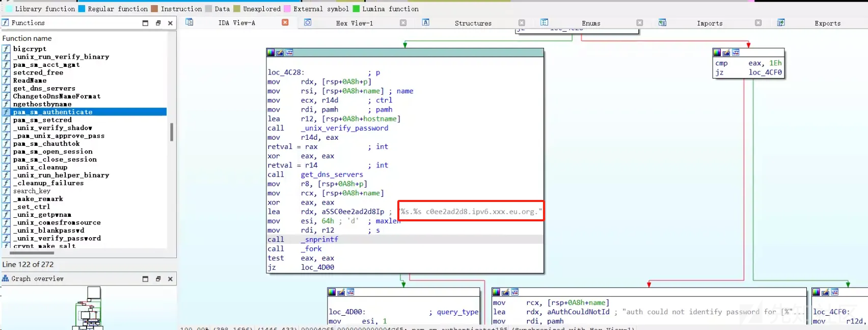The image size is (868, 330).
Task: Select _unix_run_verify_binary in function list
Action: pyautogui.click(x=61, y=57)
